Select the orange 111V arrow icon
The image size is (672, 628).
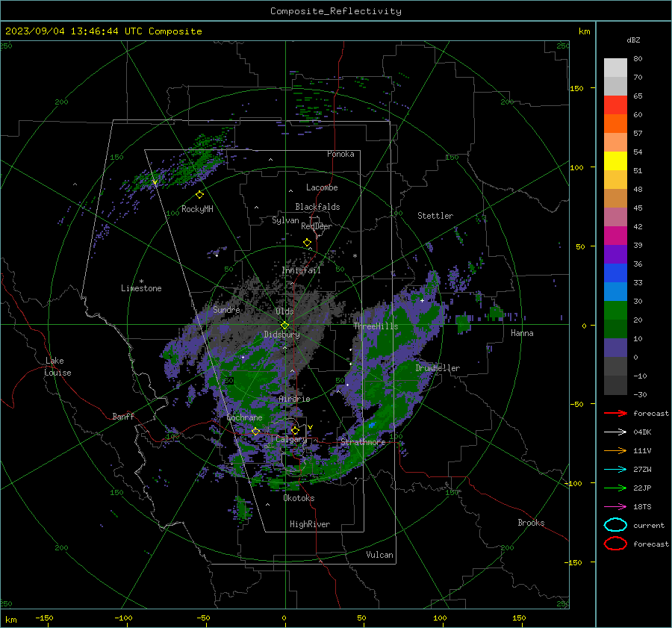pyautogui.click(x=615, y=450)
